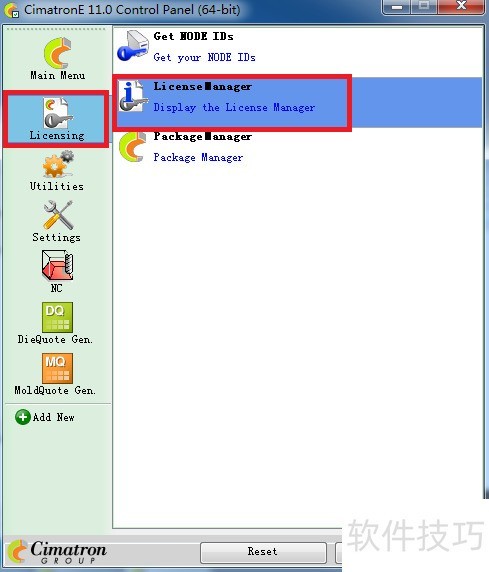Minimize the CimatronE Control Panel window
Viewport: 489px width, 572px height.
point(397,7)
